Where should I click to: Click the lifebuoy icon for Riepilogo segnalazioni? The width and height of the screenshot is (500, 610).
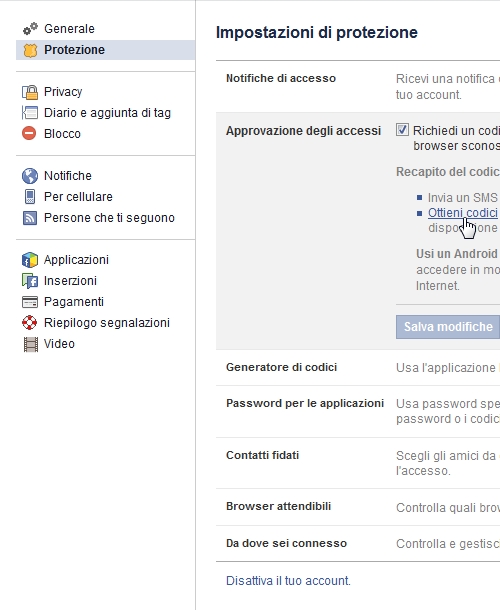pos(30,323)
